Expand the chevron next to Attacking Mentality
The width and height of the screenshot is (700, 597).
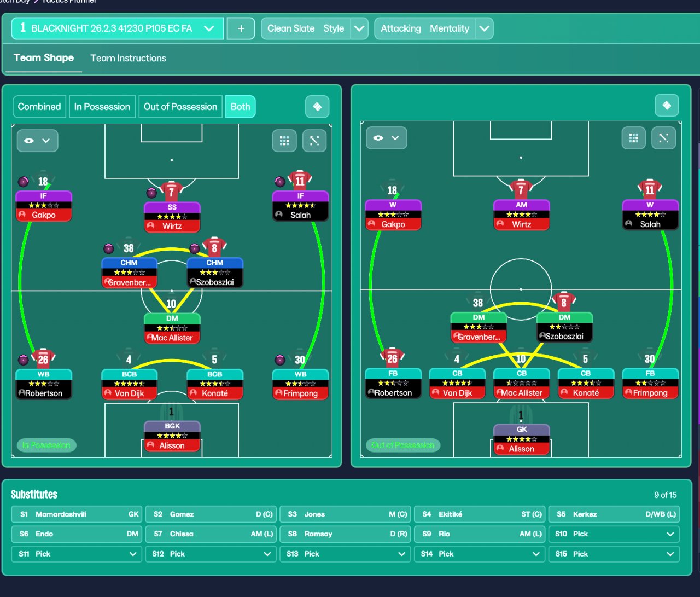coord(485,28)
